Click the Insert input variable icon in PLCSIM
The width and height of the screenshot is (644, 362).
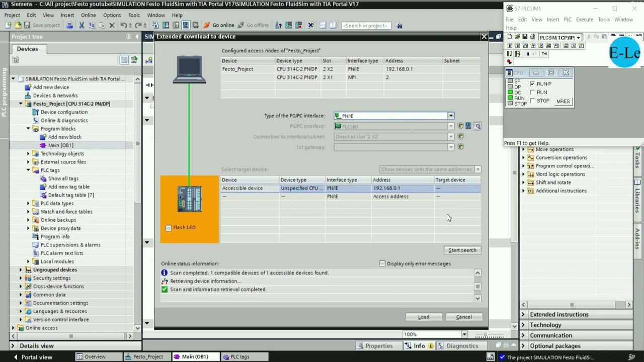coord(510,46)
